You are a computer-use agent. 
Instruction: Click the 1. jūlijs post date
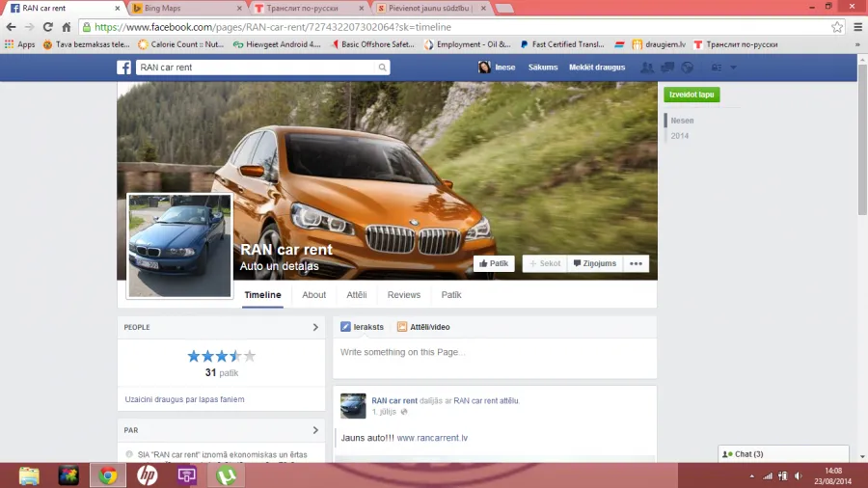click(x=384, y=412)
